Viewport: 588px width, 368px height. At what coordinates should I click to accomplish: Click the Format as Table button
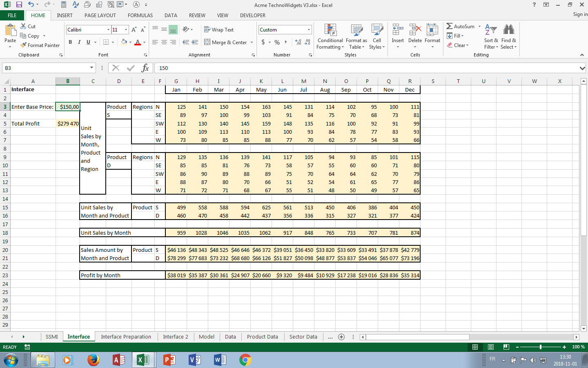(x=356, y=37)
